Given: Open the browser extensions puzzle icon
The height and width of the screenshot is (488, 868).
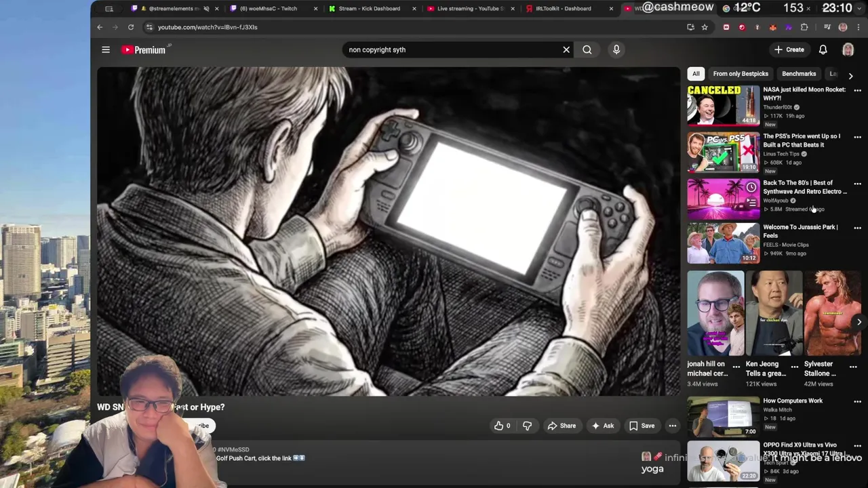Looking at the screenshot, I should coord(804,27).
